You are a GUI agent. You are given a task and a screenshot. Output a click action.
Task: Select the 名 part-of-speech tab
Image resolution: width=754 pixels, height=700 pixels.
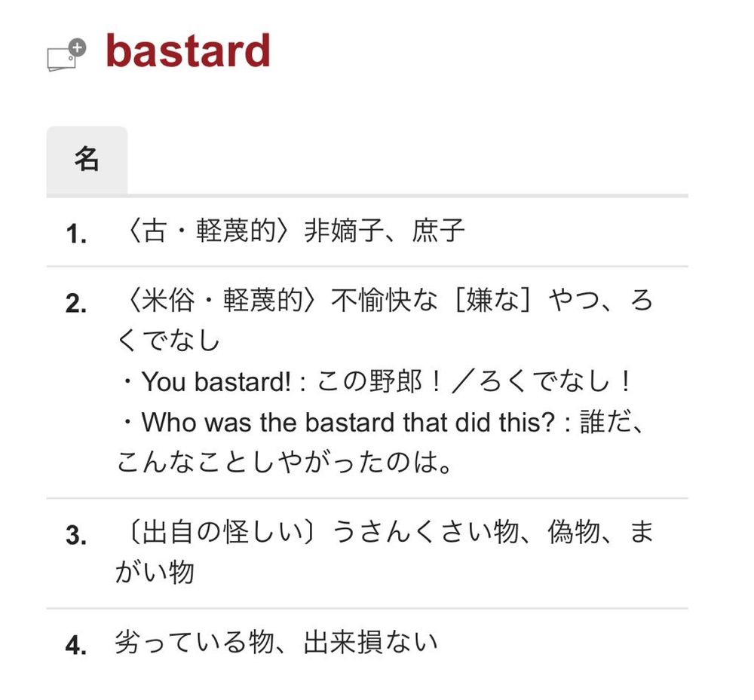click(x=87, y=160)
